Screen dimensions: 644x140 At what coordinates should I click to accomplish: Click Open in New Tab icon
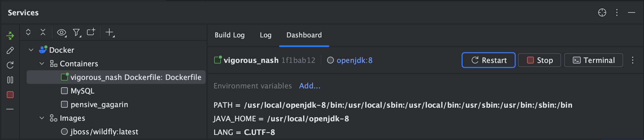[91, 32]
